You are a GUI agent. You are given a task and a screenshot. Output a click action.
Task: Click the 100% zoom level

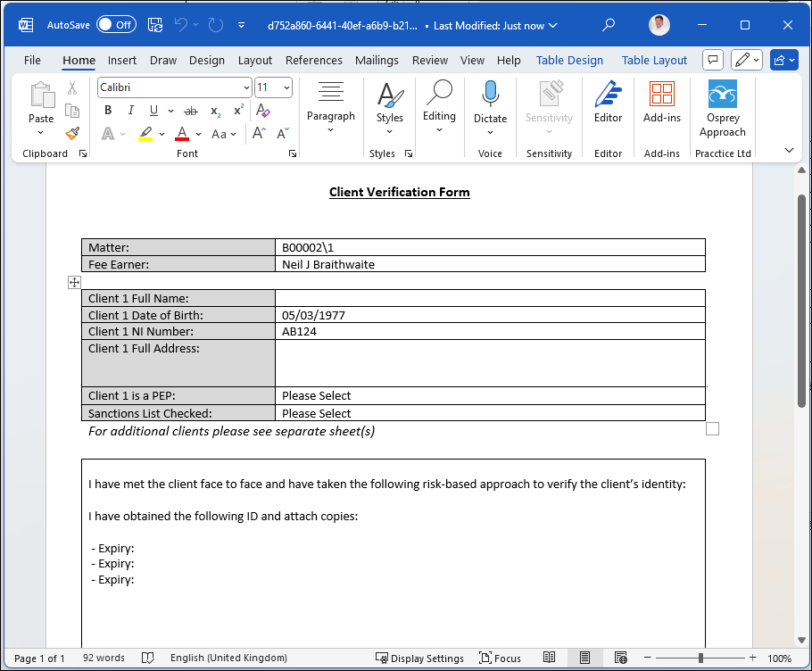tap(779, 658)
